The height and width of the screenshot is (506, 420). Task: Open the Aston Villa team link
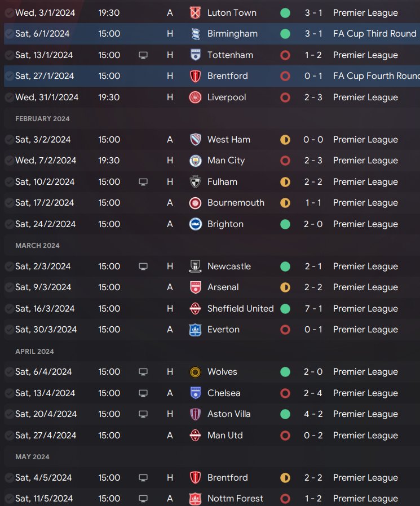229,414
